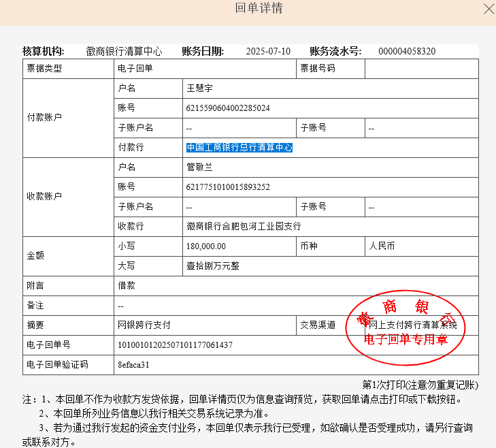Click the 收款行 徽商银行合肥包河工业园支行 cell
Screen dimensions: 496x448
[x=244, y=227]
